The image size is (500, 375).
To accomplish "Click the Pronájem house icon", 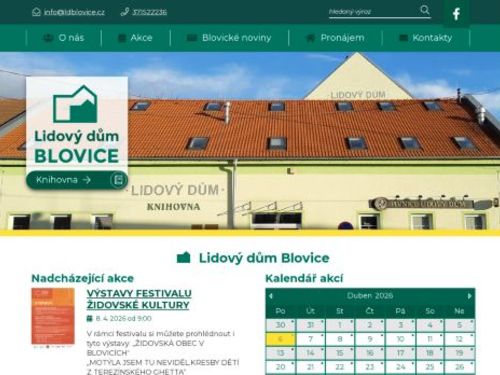I will pos(310,38).
